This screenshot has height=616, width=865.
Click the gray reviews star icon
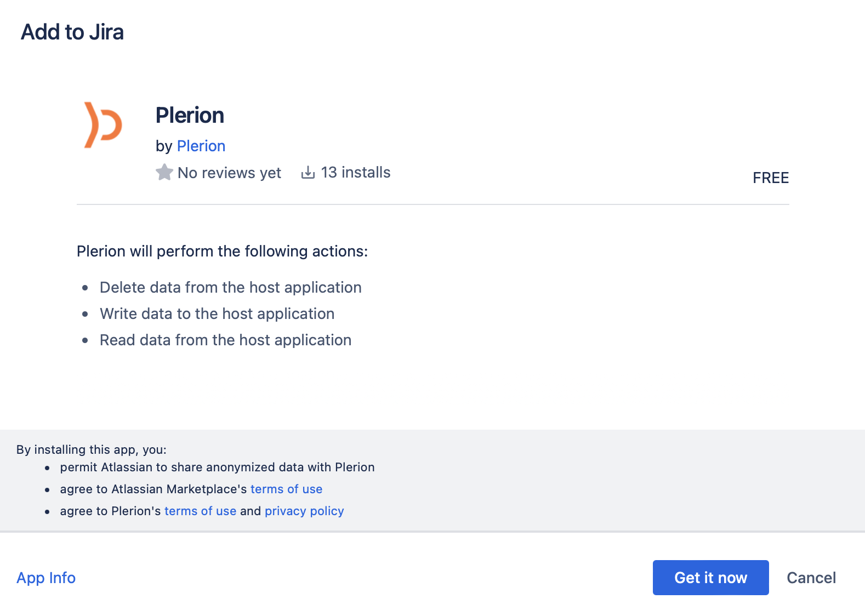pos(164,173)
